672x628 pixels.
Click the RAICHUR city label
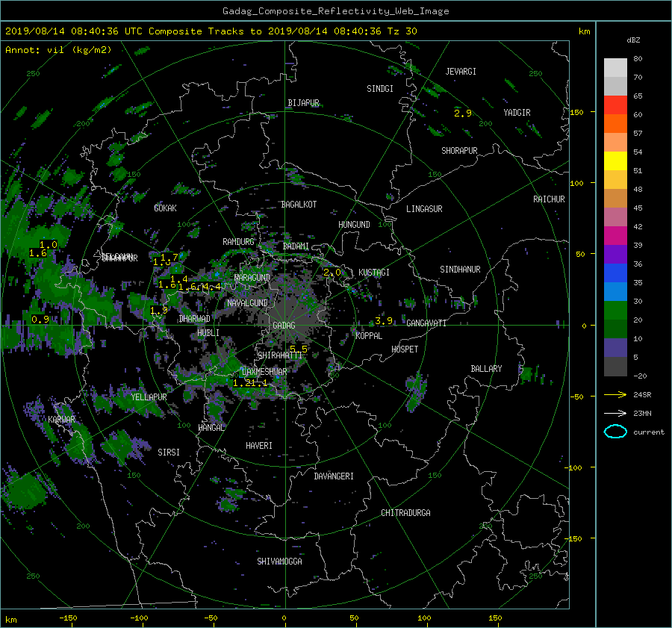[x=549, y=199]
